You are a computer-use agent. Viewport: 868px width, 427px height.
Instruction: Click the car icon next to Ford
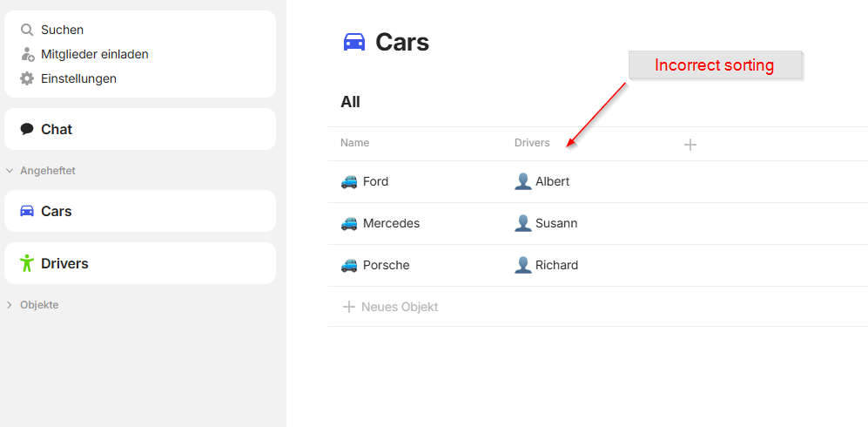pyautogui.click(x=349, y=181)
